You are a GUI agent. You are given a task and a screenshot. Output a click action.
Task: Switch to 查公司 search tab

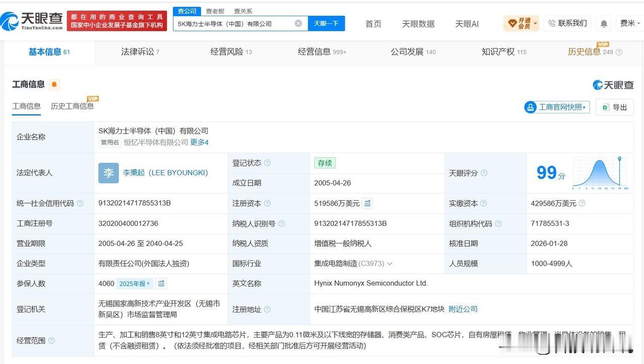tap(187, 11)
